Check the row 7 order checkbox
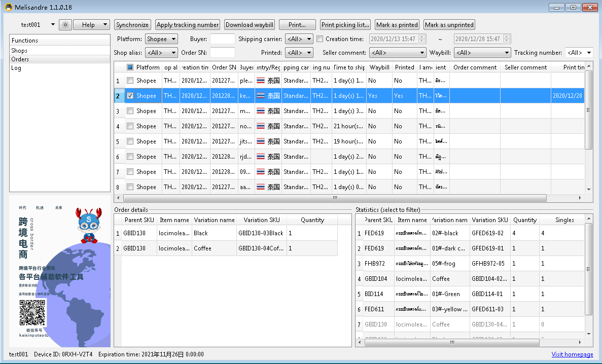This screenshot has width=602, height=364. [x=130, y=172]
